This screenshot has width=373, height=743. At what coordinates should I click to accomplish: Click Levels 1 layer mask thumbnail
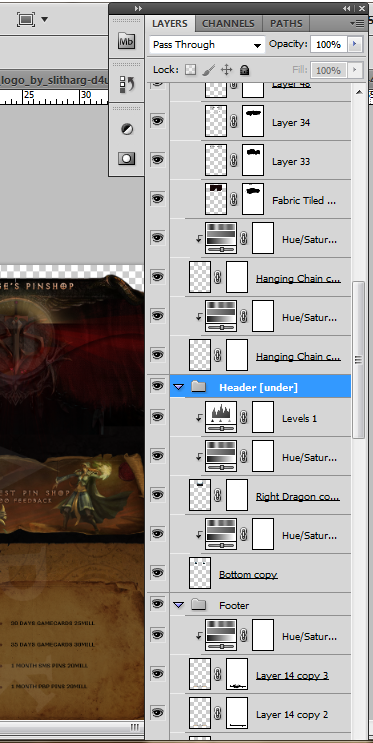tap(263, 417)
